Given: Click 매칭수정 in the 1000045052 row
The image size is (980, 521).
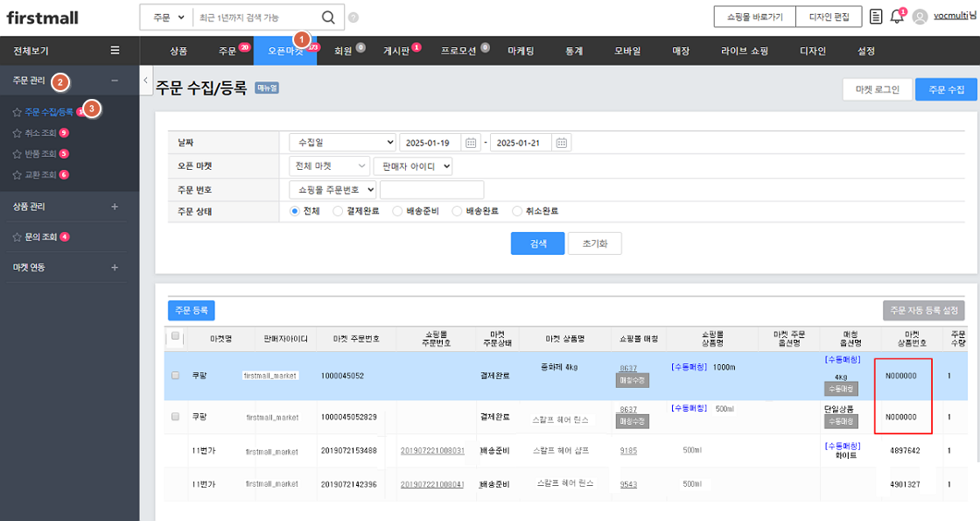Looking at the screenshot, I should [x=633, y=380].
